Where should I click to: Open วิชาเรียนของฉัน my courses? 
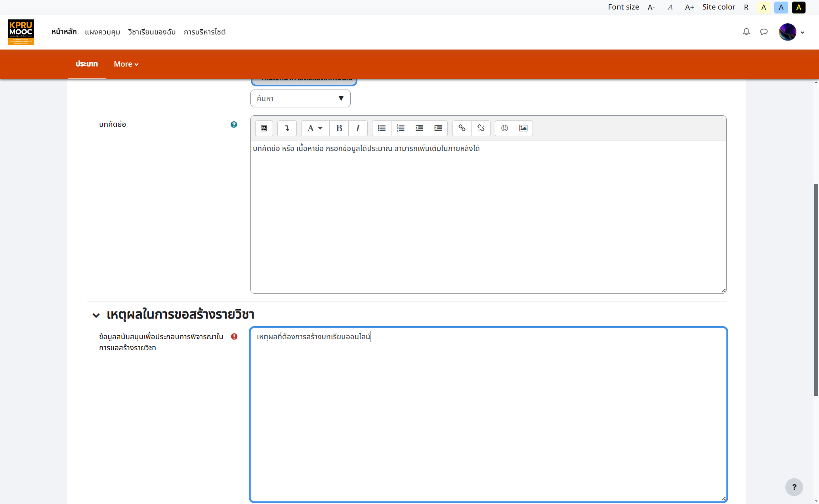(x=152, y=32)
